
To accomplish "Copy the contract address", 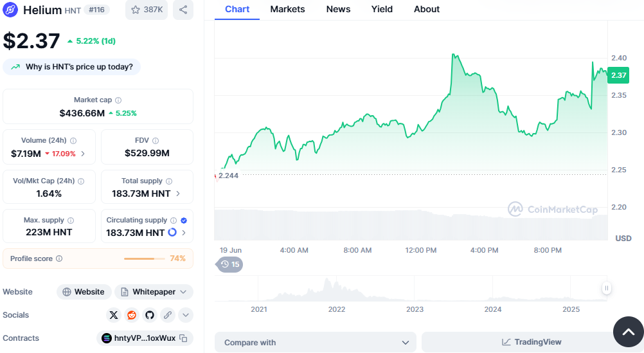I will (x=184, y=338).
